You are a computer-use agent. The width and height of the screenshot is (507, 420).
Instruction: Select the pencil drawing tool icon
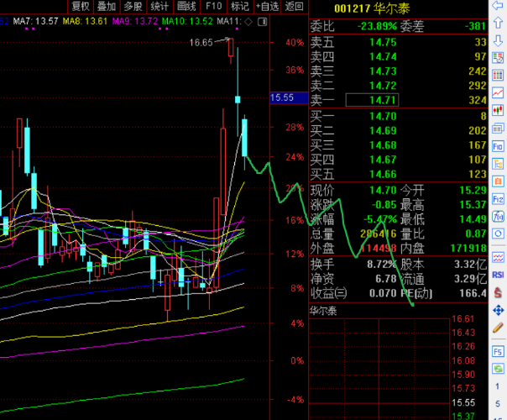pos(498,328)
